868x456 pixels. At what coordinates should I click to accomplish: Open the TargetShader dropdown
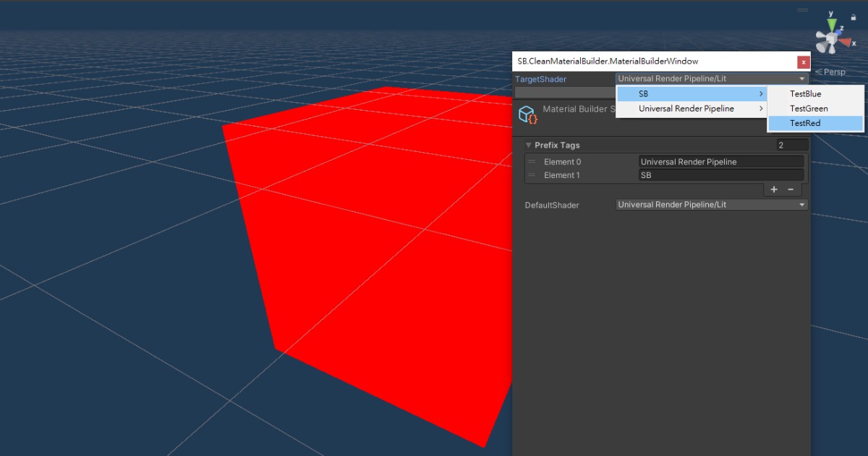pyautogui.click(x=711, y=79)
